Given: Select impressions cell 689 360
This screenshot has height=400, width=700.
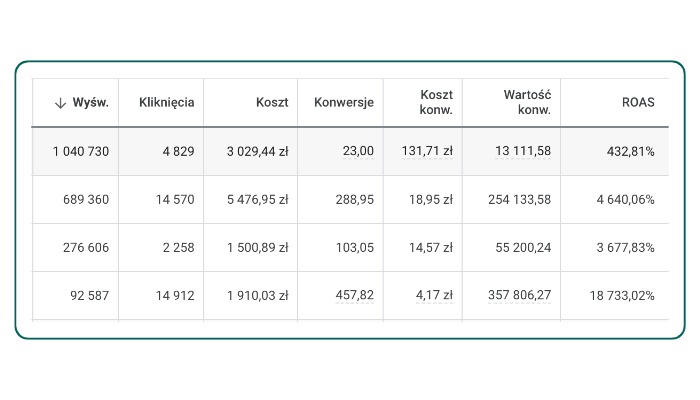Looking at the screenshot, I should (85, 199).
